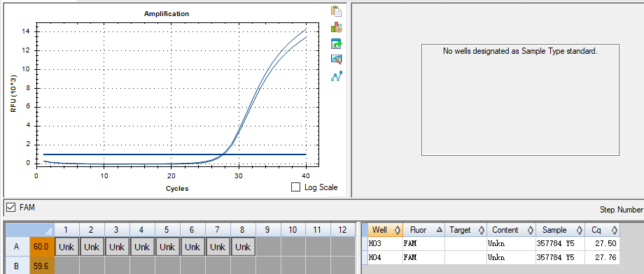Select plate row A header
Image resolution: width=644 pixels, height=274 pixels.
pyautogui.click(x=17, y=247)
